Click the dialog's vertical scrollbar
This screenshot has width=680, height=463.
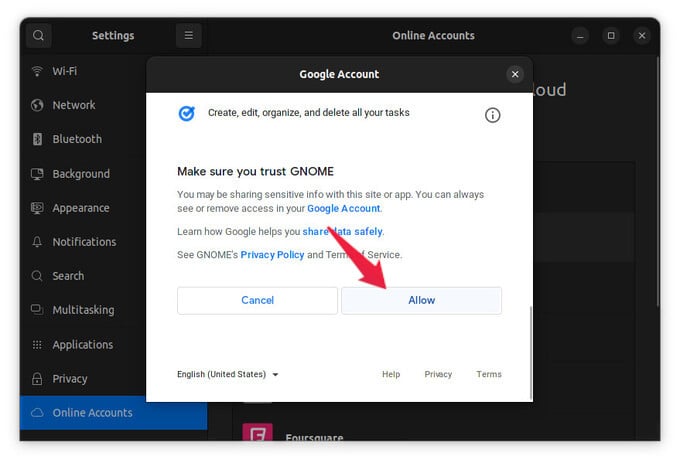531,353
